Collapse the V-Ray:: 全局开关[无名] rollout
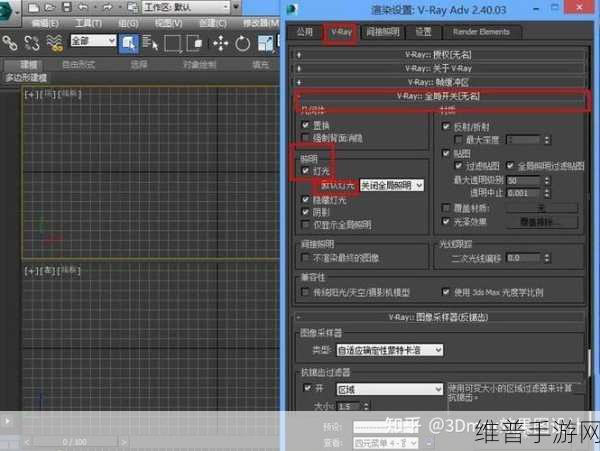 (x=438, y=96)
